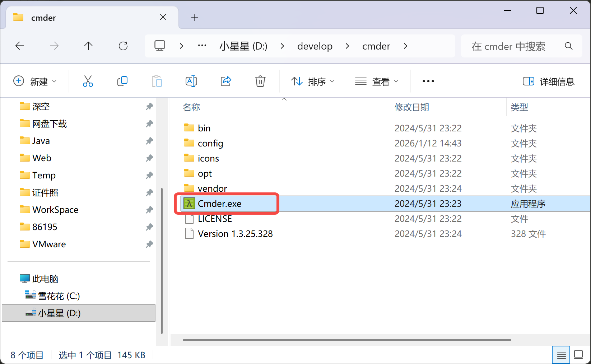The width and height of the screenshot is (591, 364).
Task: Click the Cut icon on the toolbar
Action: [88, 81]
